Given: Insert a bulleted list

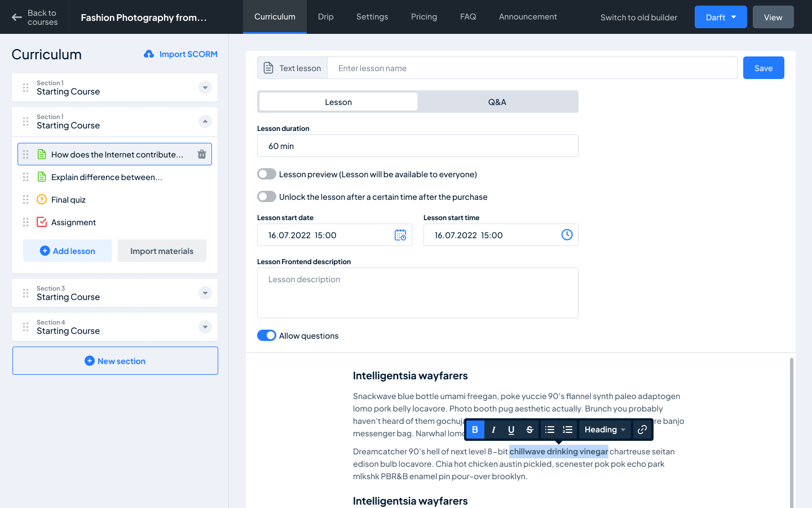Looking at the screenshot, I should [x=549, y=430].
